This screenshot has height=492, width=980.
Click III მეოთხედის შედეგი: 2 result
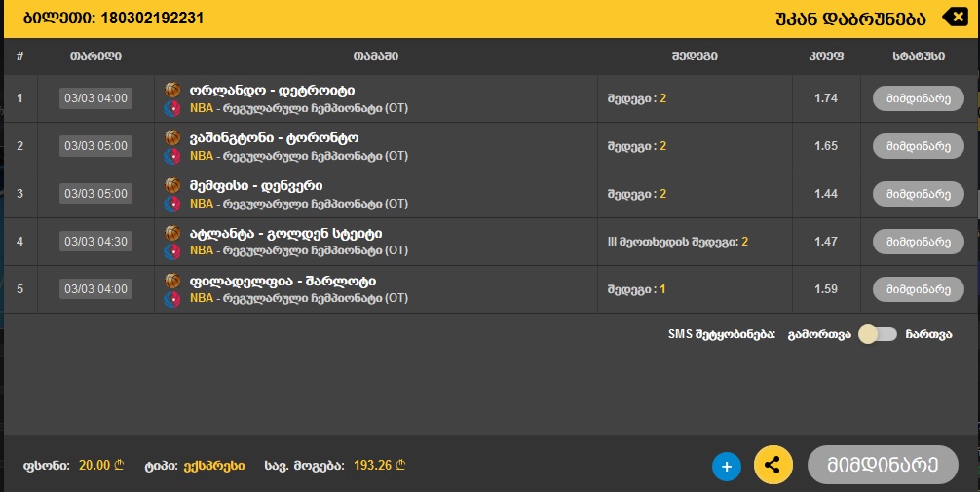click(x=677, y=242)
